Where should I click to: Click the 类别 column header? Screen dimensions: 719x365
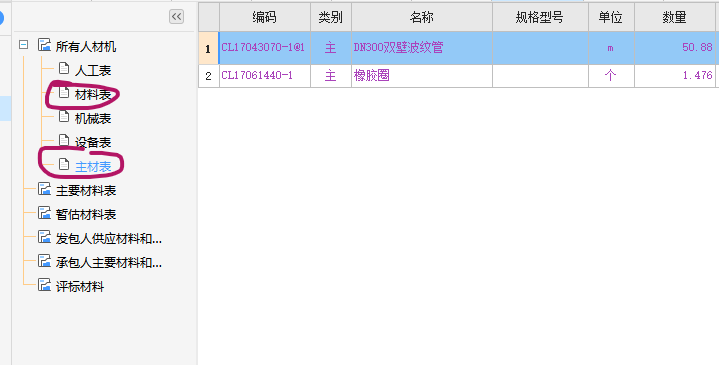[331, 17]
